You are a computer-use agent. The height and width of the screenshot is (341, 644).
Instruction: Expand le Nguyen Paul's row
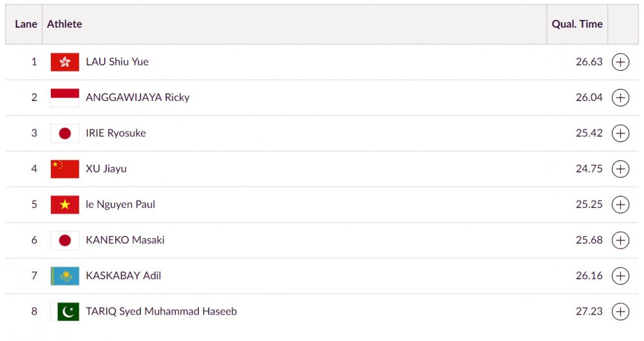click(x=620, y=205)
